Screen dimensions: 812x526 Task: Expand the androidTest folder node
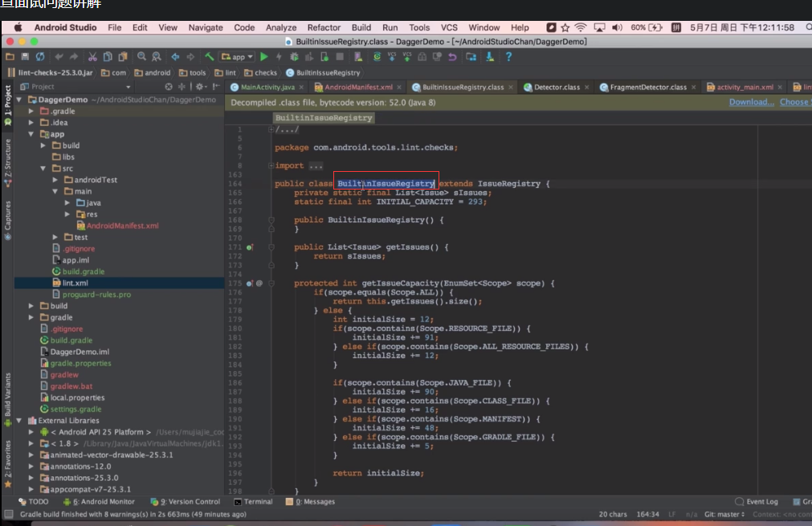pos(55,180)
